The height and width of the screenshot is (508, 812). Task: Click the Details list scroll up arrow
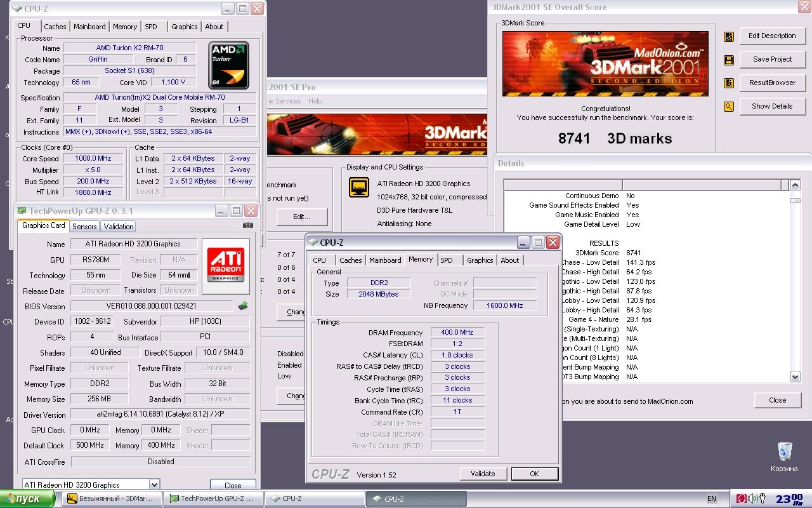tap(795, 185)
